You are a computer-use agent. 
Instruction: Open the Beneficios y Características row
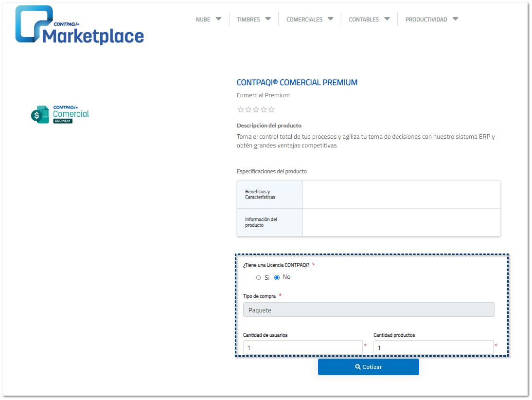(270, 194)
